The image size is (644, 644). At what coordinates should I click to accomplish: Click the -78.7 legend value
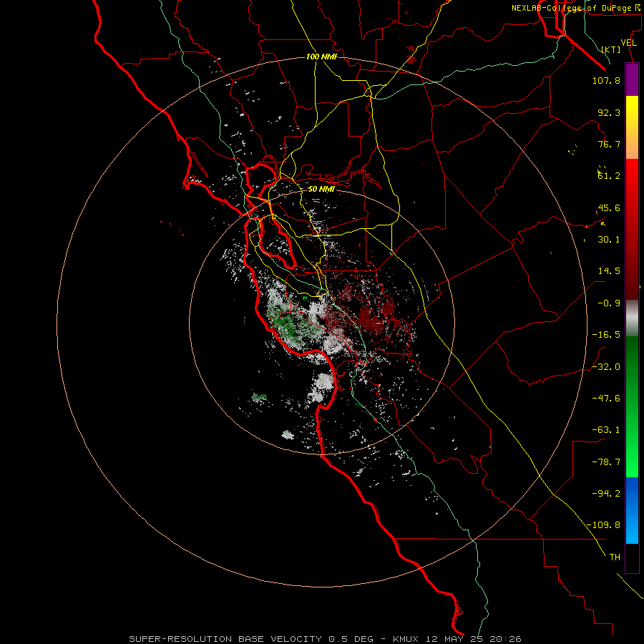pyautogui.click(x=606, y=462)
